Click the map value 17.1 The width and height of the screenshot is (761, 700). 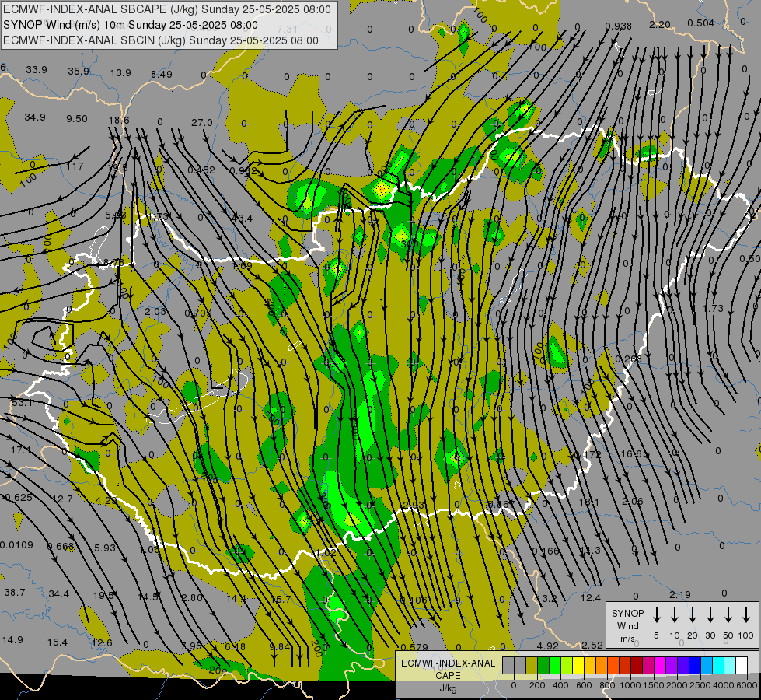tap(20, 450)
